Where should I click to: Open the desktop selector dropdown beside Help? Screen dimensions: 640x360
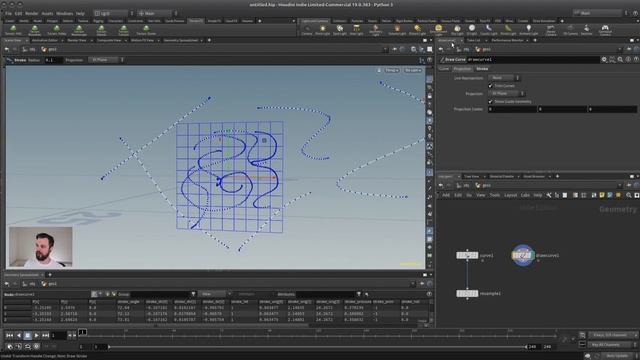tap(114, 13)
